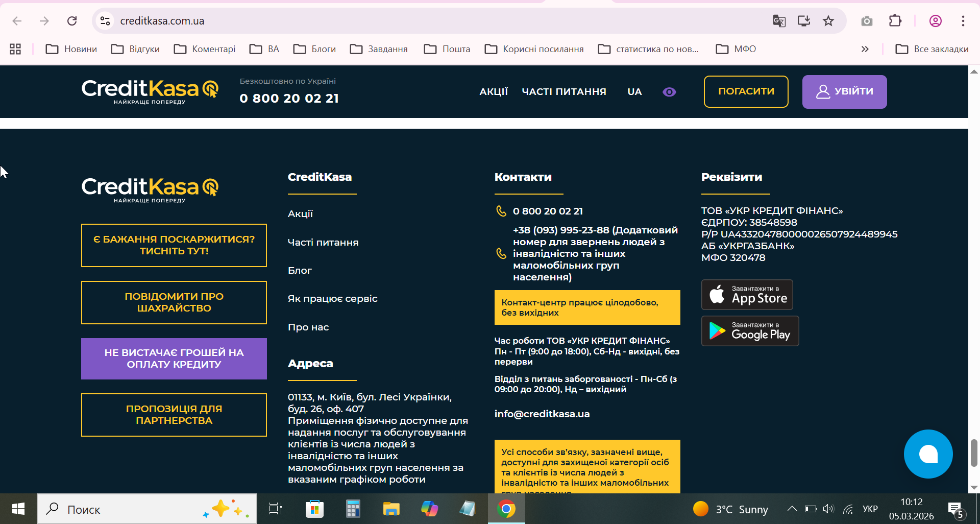Switch the УКР keyboard language indicator

pyautogui.click(x=870, y=509)
